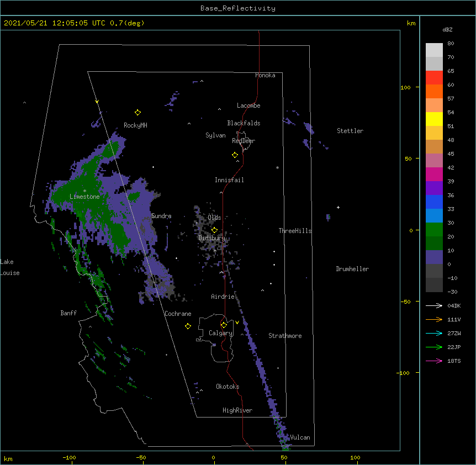Click the Airdrie label
This screenshot has width=476, height=465.
tap(223, 297)
